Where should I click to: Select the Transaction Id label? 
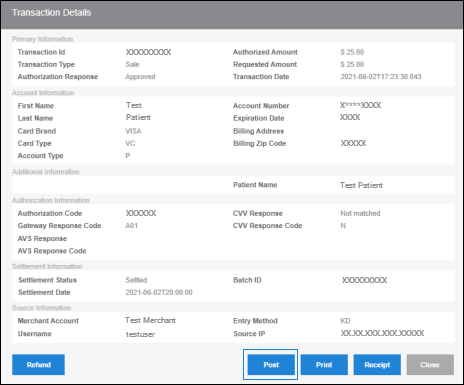tap(41, 52)
